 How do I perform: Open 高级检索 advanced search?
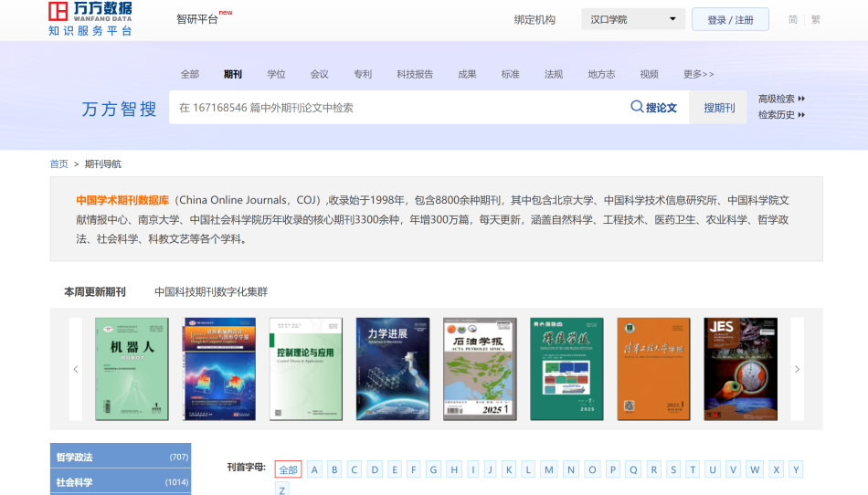(x=781, y=99)
